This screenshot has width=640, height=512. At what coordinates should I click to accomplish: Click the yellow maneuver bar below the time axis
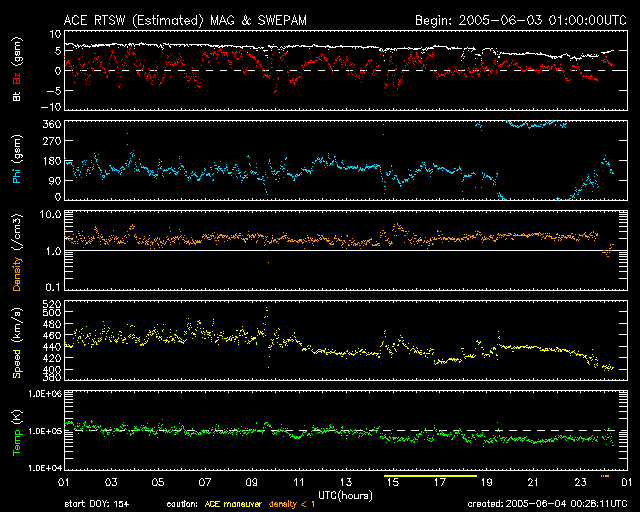click(430, 472)
